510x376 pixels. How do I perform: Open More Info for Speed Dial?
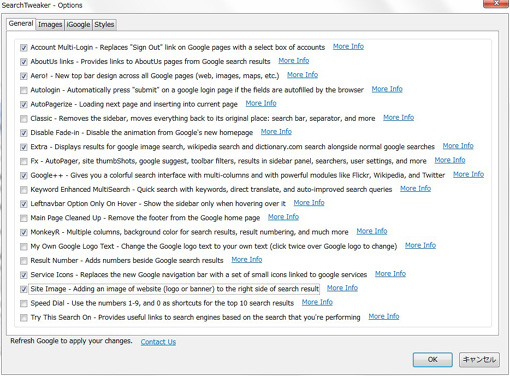[317, 302]
